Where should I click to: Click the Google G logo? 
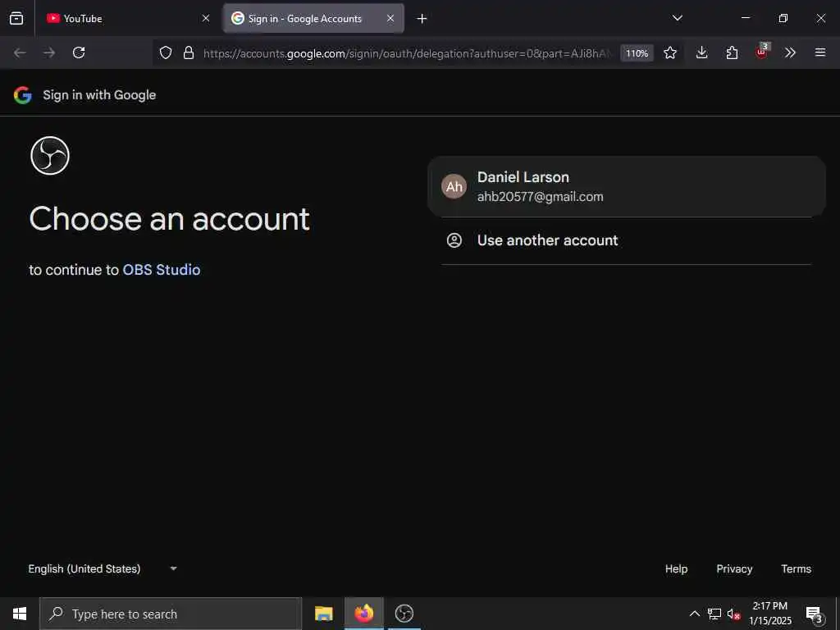[x=22, y=95]
